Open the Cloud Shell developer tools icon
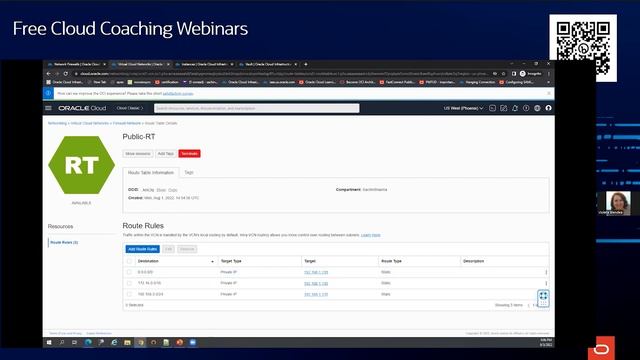This screenshot has height=360, width=640. click(493, 108)
